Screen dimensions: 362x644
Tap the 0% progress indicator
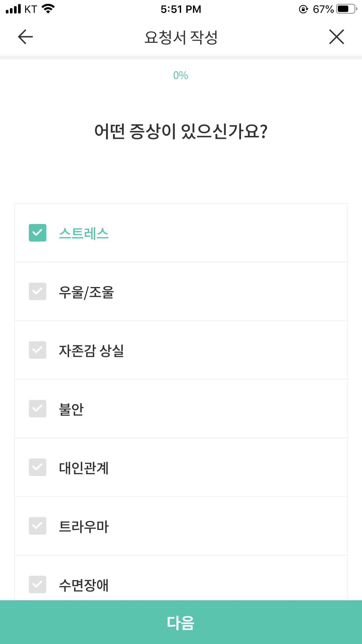coord(181,76)
